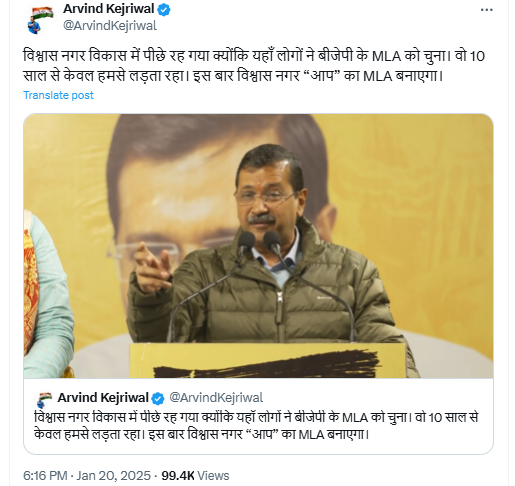Click the 'Views' label at bottom

tap(213, 475)
